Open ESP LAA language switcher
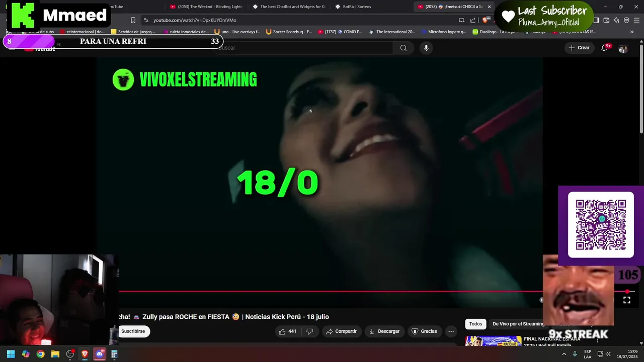The image size is (644, 362). pyautogui.click(x=588, y=354)
